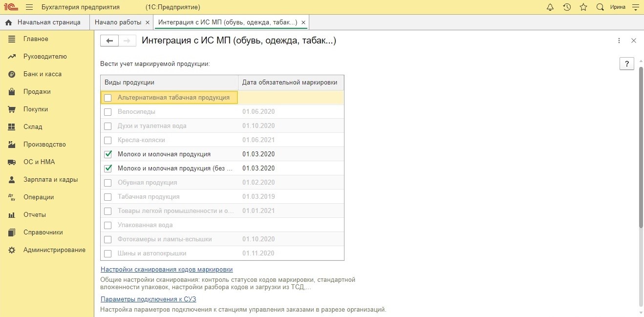
Task: Uncheck Молоко и молочная продукция checkbox
Action: pyautogui.click(x=108, y=154)
